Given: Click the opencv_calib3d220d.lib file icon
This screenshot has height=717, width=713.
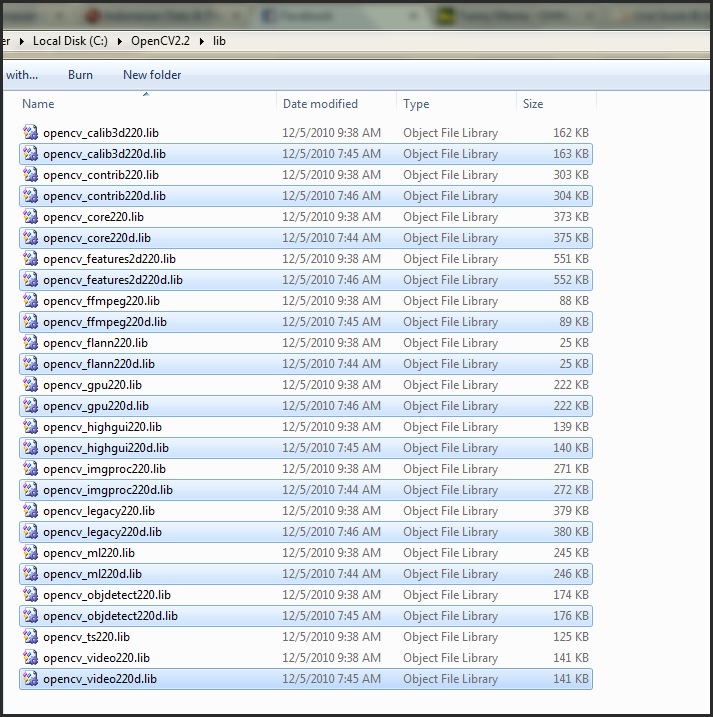Looking at the screenshot, I should (31, 154).
